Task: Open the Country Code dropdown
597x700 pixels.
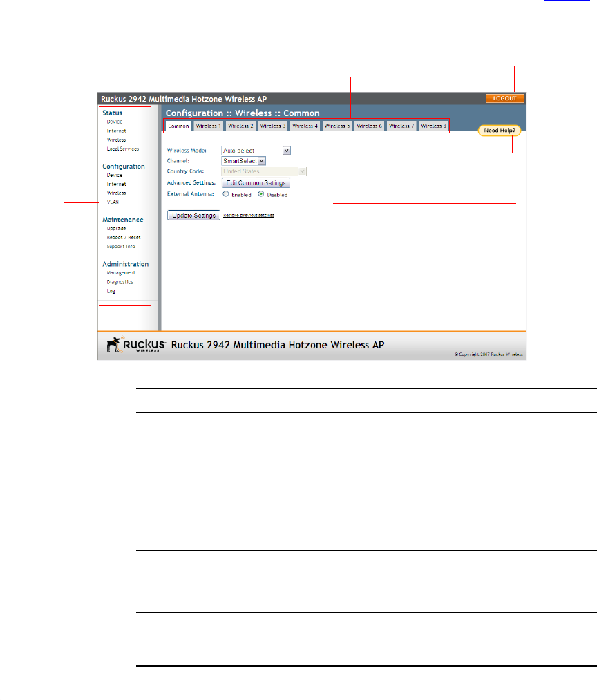Action: point(264,171)
